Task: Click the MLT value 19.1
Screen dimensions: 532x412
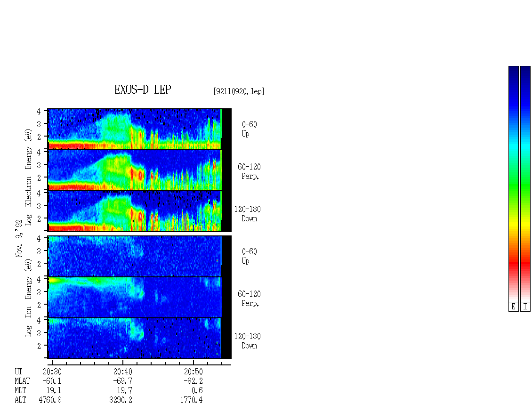Action: [x=54, y=391]
